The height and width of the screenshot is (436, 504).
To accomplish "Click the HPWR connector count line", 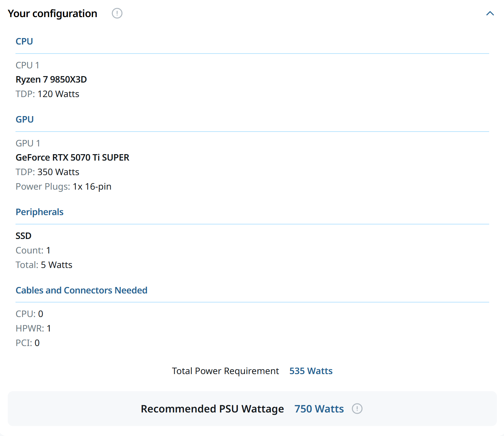I will (33, 328).
